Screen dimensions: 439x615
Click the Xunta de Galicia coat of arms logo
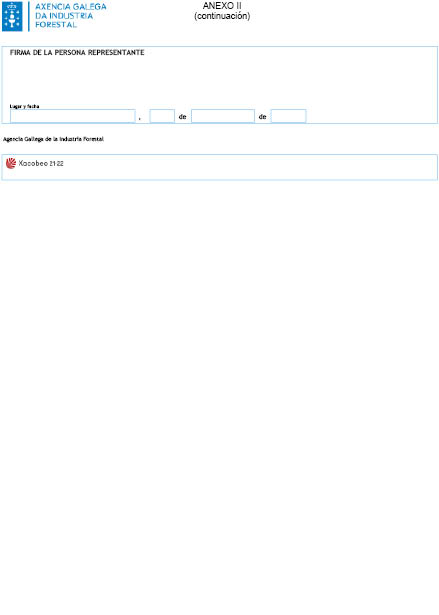(x=12, y=16)
